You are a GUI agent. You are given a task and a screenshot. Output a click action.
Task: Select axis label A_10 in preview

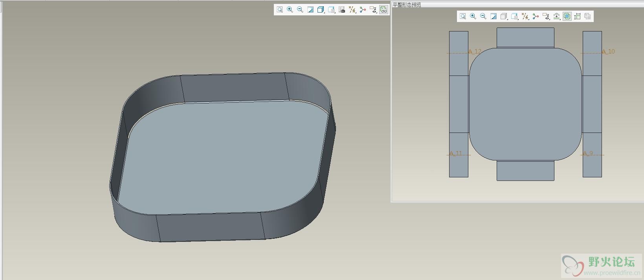pyautogui.click(x=608, y=52)
